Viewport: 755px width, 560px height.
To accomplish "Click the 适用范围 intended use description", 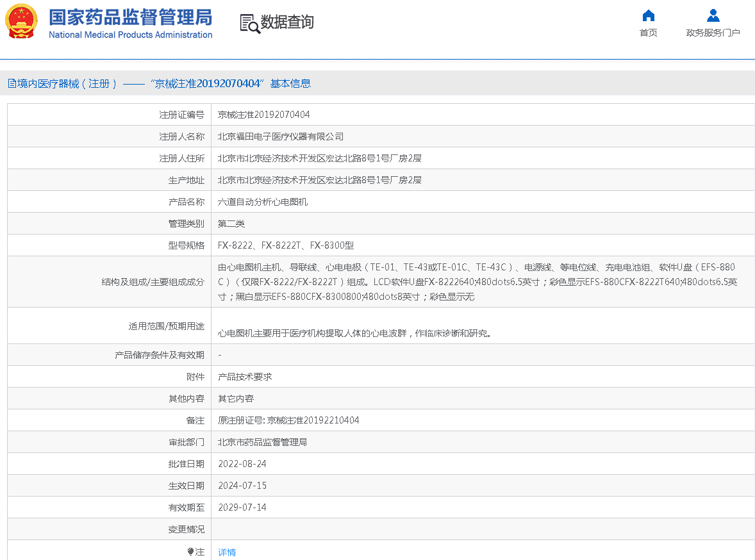I will pyautogui.click(x=354, y=333).
